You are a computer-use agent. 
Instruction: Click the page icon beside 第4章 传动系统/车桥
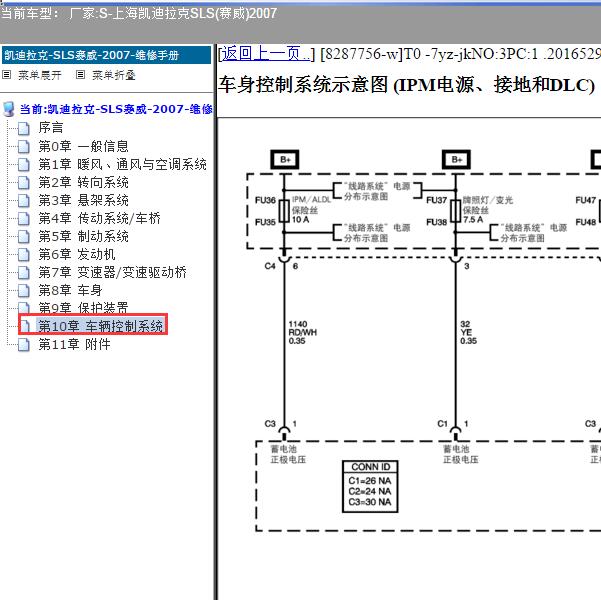[24, 219]
